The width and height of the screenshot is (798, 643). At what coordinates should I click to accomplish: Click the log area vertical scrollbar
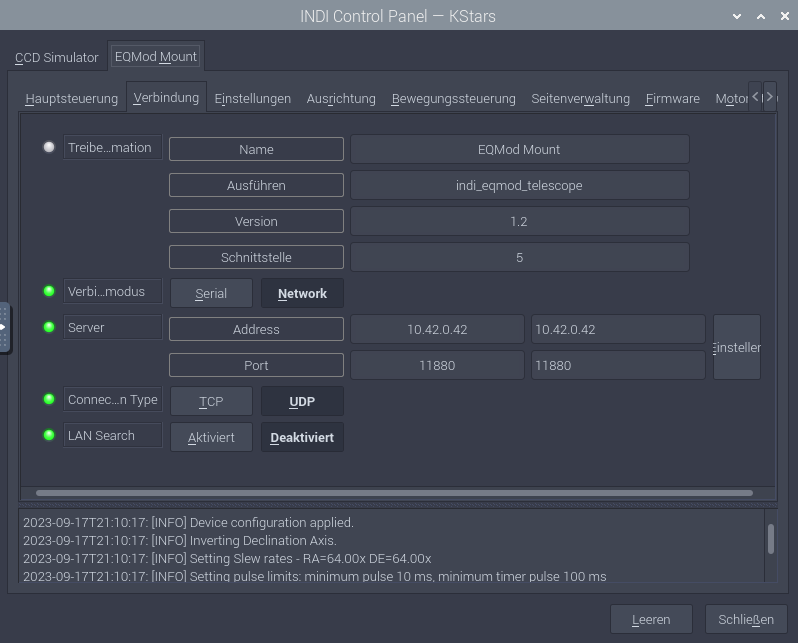coord(771,539)
